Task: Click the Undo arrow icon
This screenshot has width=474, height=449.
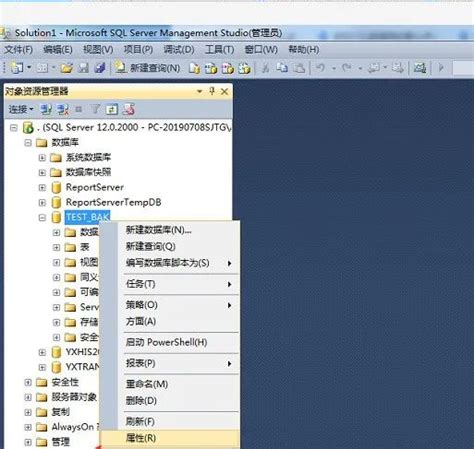Action: click(320, 68)
